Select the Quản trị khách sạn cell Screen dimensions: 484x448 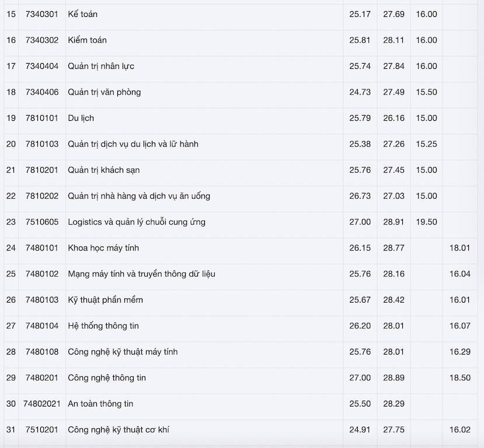coord(103,170)
